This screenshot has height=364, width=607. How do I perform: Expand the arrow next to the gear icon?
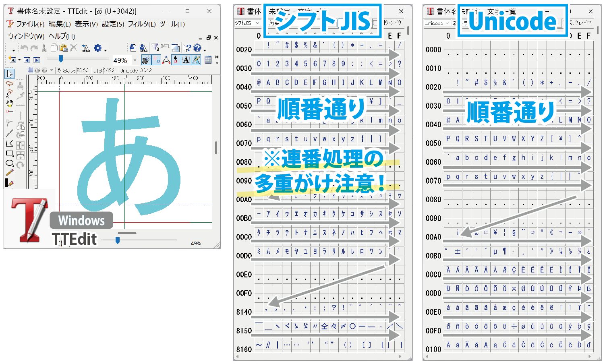(x=105, y=50)
